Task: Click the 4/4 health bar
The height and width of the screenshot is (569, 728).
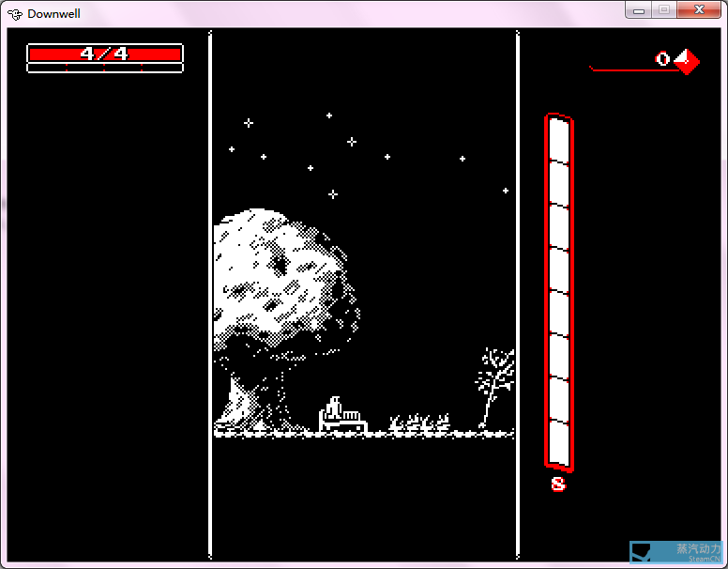Action: (105, 54)
